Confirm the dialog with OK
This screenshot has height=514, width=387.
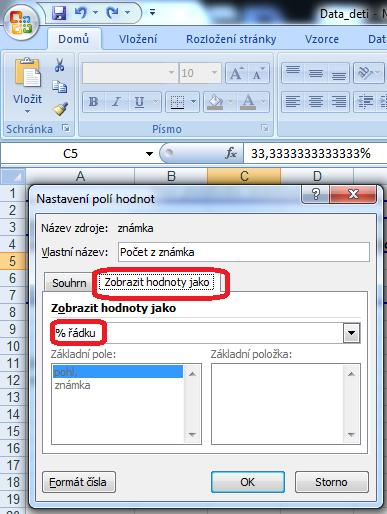(x=248, y=482)
